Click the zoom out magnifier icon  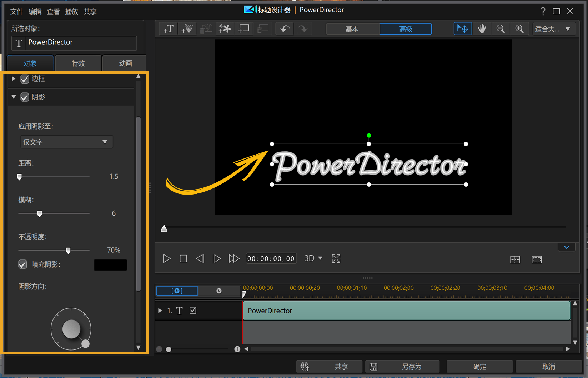pos(500,29)
